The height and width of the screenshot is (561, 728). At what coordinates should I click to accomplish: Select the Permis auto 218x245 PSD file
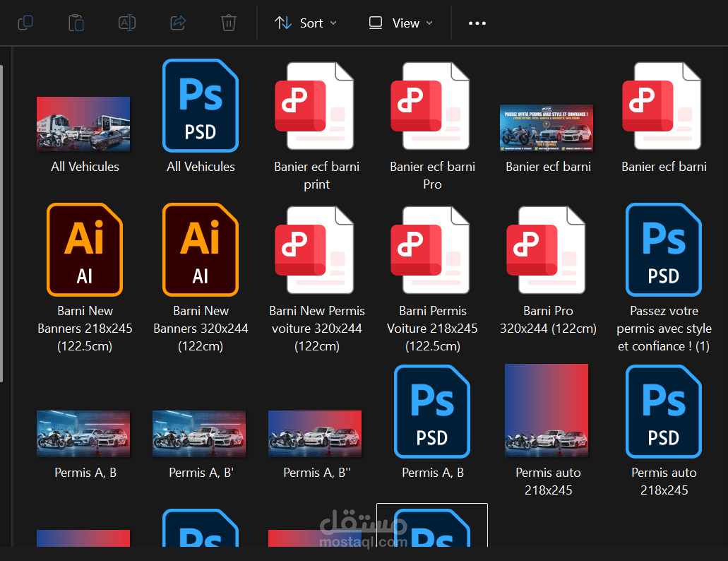coord(664,411)
